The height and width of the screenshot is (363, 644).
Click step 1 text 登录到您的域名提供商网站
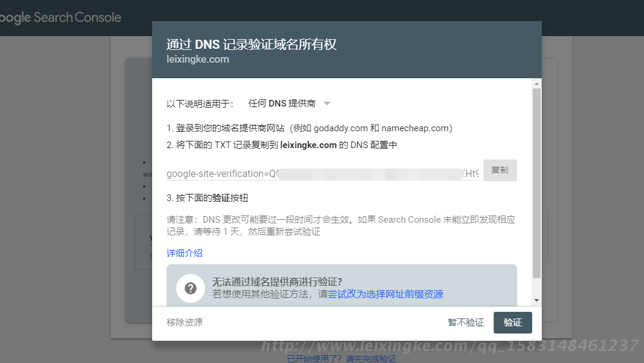[230, 128]
